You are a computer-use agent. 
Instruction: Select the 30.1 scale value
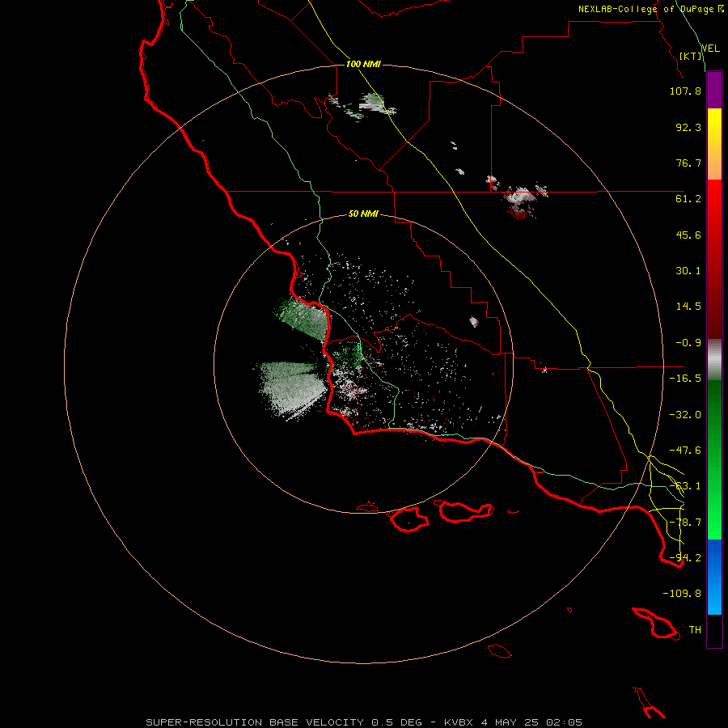[688, 271]
